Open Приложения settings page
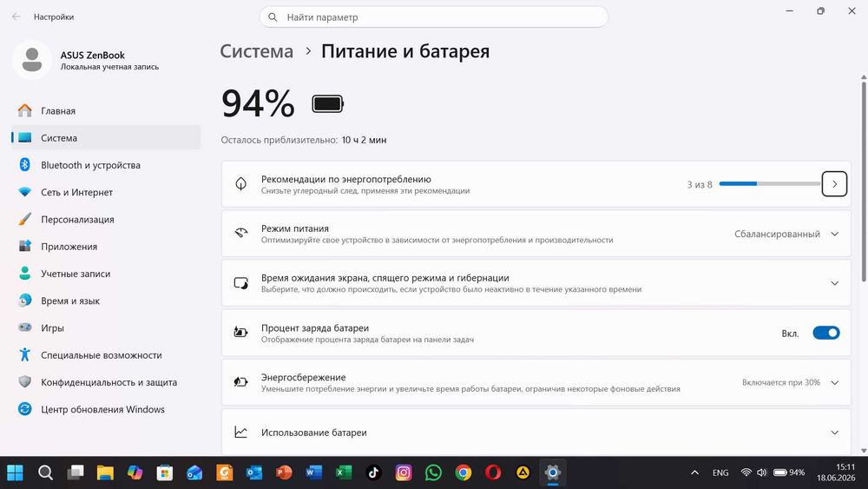Screen dimensions: 868x489 [x=105, y=247]
